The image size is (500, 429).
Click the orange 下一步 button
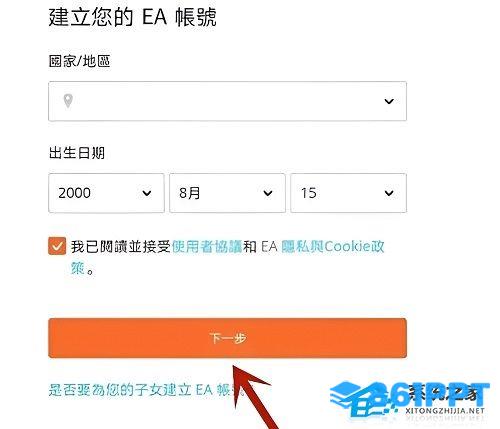click(x=227, y=338)
